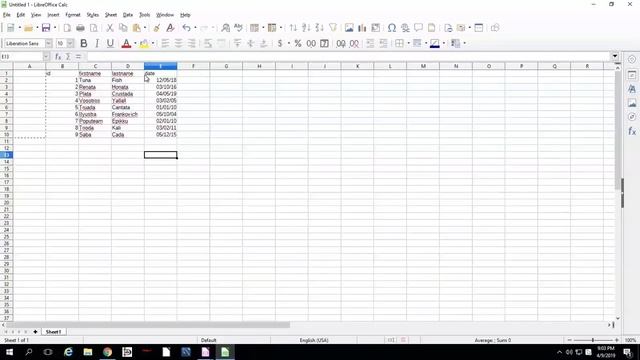The height and width of the screenshot is (360, 640).
Task: Click Windows Start button
Action: [x=9, y=352]
